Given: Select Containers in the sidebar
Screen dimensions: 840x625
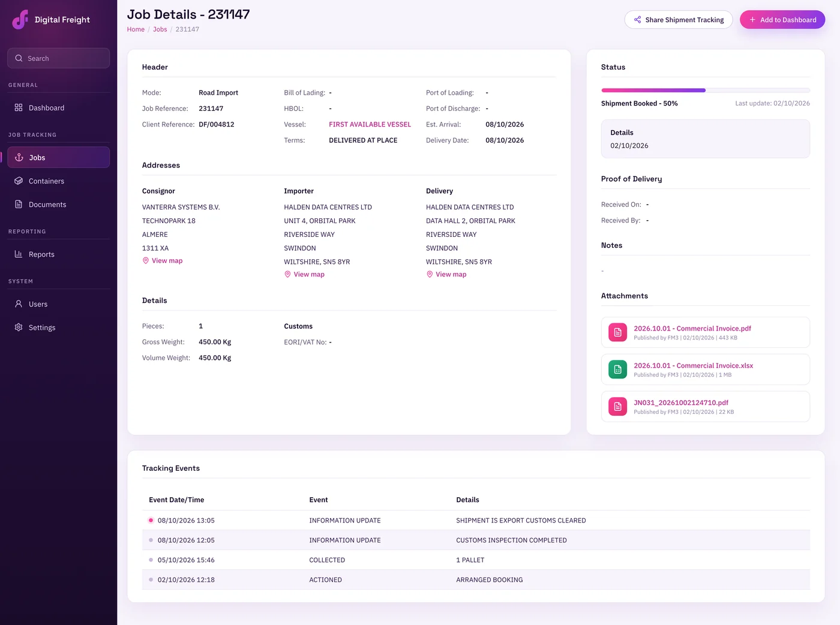Looking at the screenshot, I should coord(59,181).
